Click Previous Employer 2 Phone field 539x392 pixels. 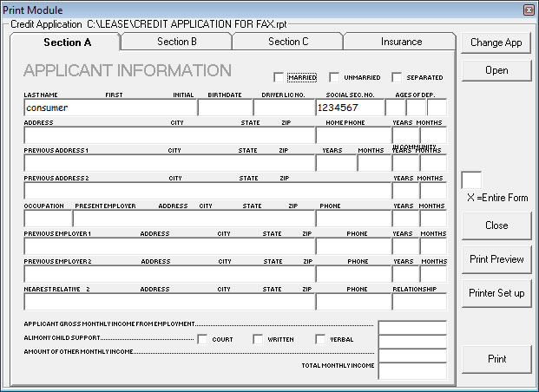(x=353, y=274)
